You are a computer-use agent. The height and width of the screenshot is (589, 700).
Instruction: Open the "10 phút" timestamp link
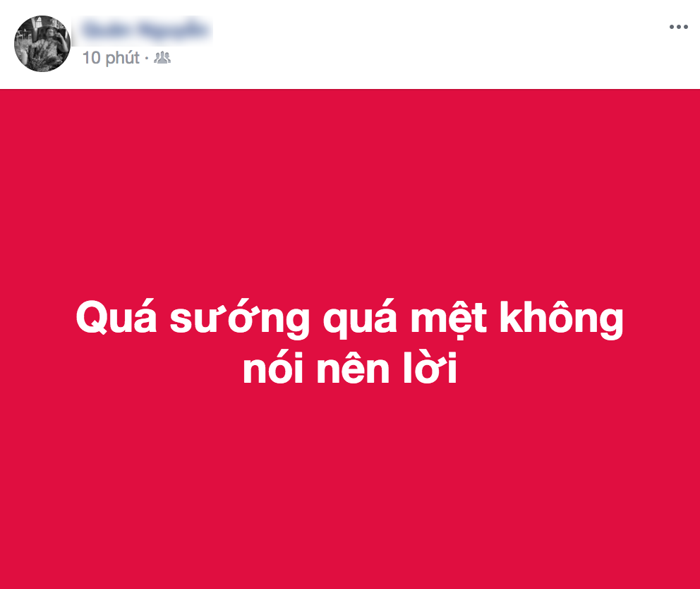(x=111, y=58)
